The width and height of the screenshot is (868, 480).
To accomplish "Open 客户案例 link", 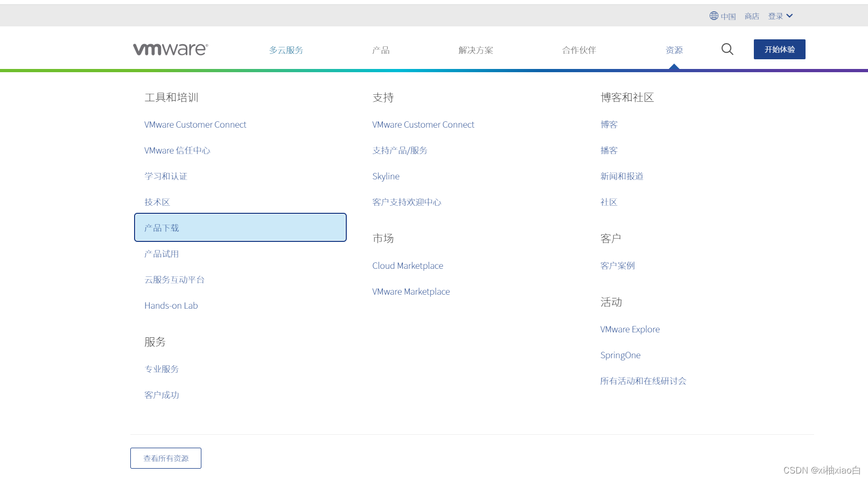I will (618, 266).
